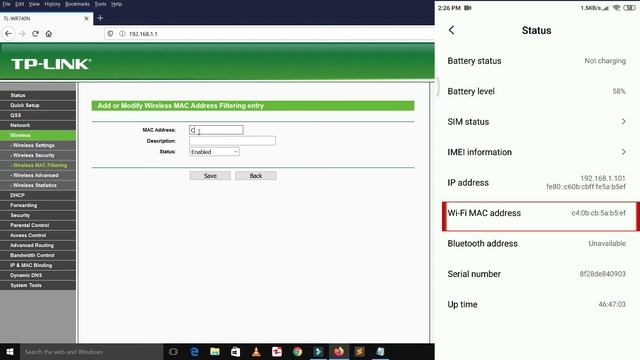Open the Help menu
The image size is (640, 360).
pyautogui.click(x=116, y=4)
